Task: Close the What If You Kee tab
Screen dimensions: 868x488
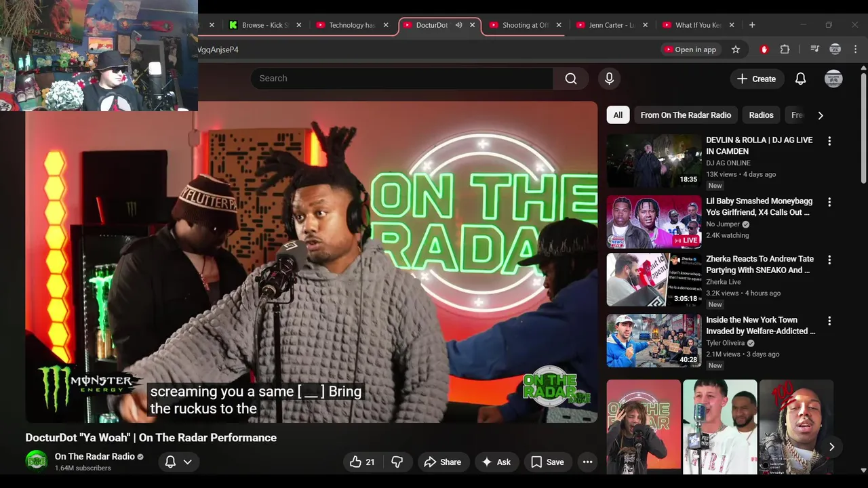Action: (732, 25)
